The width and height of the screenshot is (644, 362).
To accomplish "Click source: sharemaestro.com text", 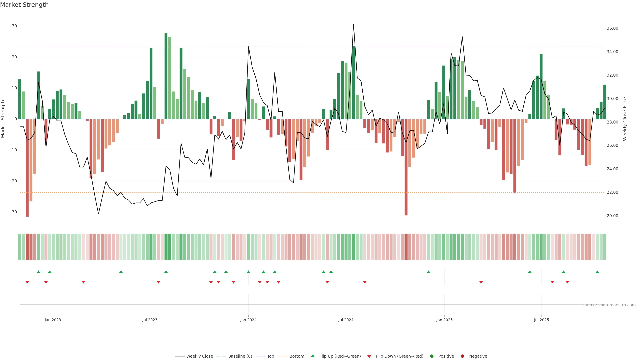I will tap(609, 305).
